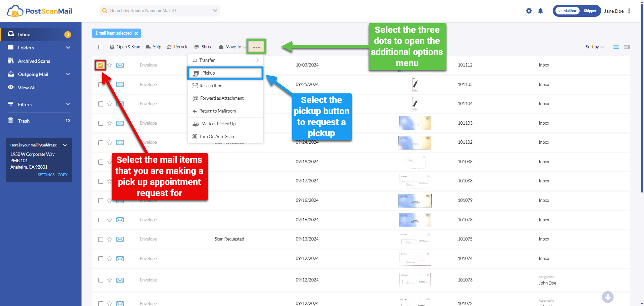Open thumbnail of mail item 101079
Viewport: 644px width, 306px height.
click(x=415, y=201)
